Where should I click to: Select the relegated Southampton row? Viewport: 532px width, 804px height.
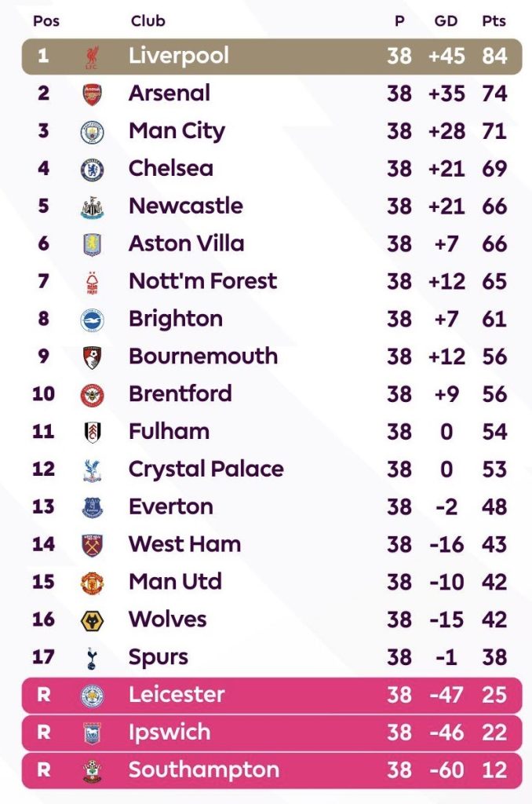271,770
